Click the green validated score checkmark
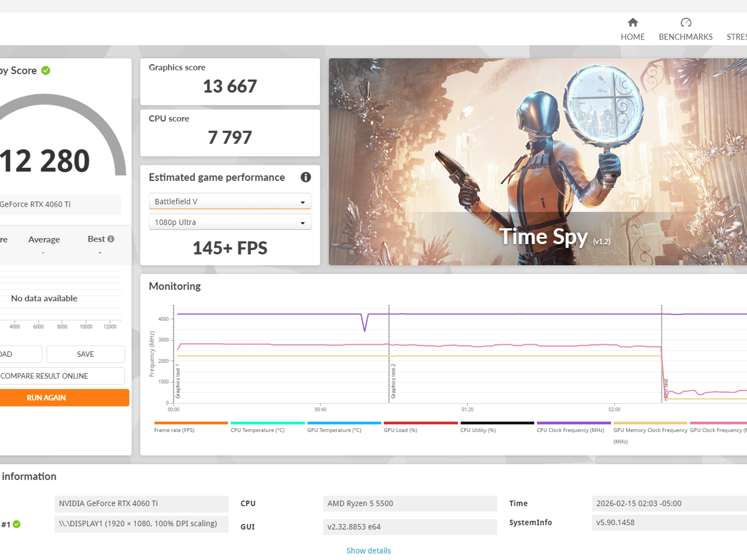747x560 pixels. (x=46, y=70)
